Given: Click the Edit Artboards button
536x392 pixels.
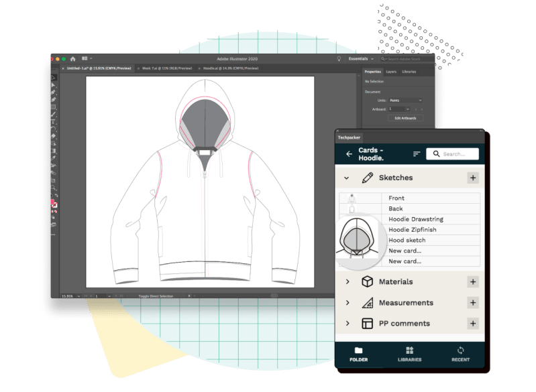Looking at the screenshot, I should pos(406,118).
